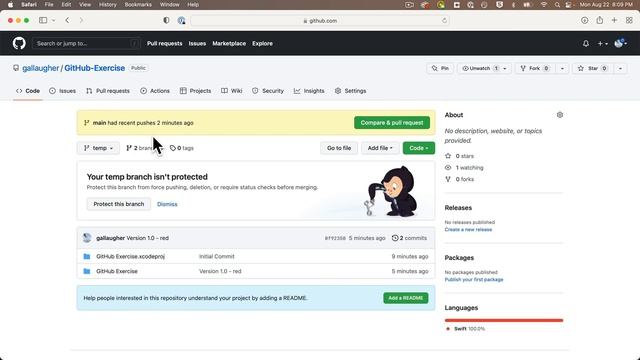Open the user avatar menu
640x360 pixels.
[620, 43]
